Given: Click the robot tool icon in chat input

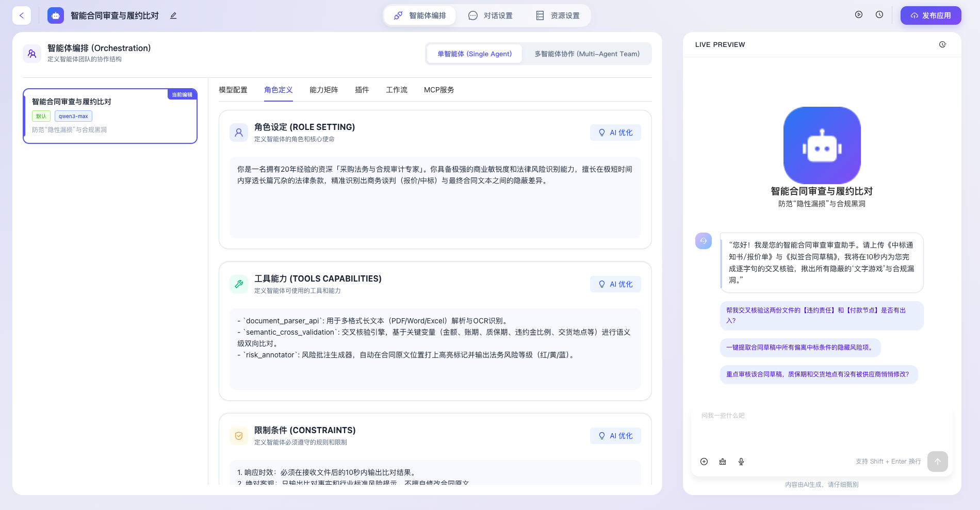Looking at the screenshot, I should click(x=723, y=462).
